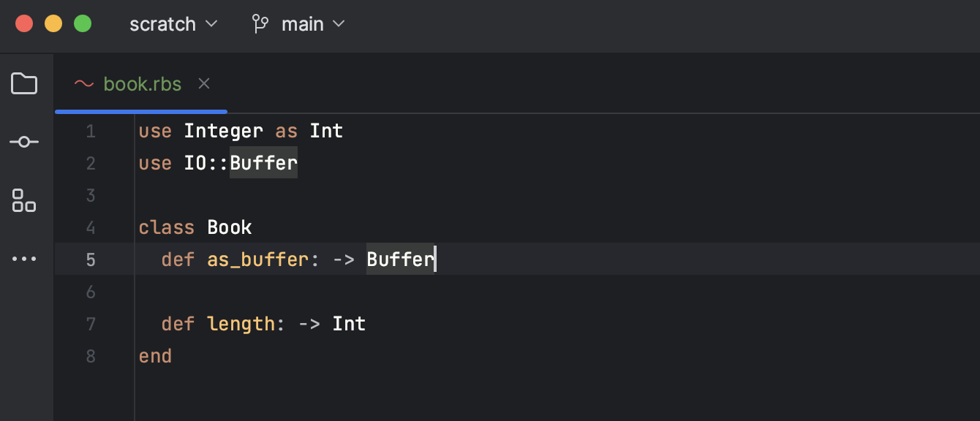This screenshot has height=421, width=980.
Task: Open the main branch dropdown
Action: click(313, 24)
